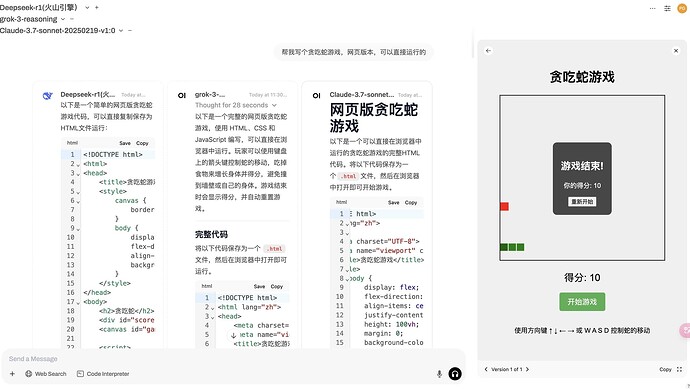The width and height of the screenshot is (690, 389).
Task: Start voice input with microphone icon
Action: [439, 374]
